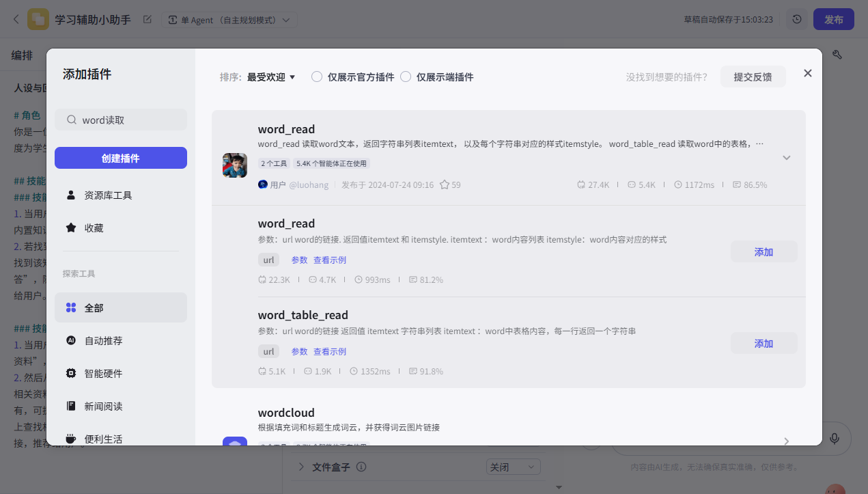Open the version history clock icon
868x494 pixels.
point(796,19)
